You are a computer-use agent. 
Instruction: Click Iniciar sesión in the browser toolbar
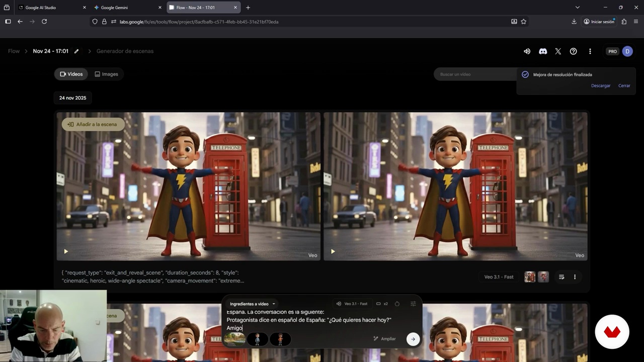coord(599,22)
